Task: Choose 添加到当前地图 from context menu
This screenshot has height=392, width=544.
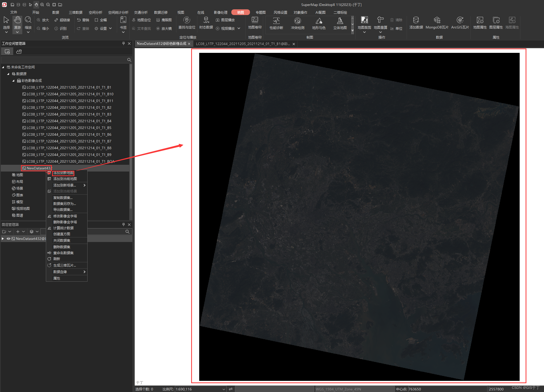Action: [65, 179]
